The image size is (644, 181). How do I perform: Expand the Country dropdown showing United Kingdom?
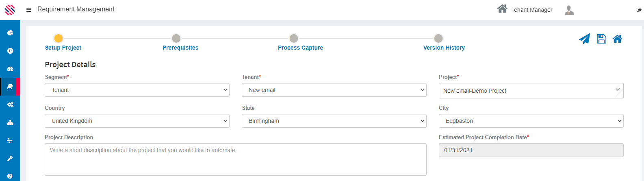(137, 121)
